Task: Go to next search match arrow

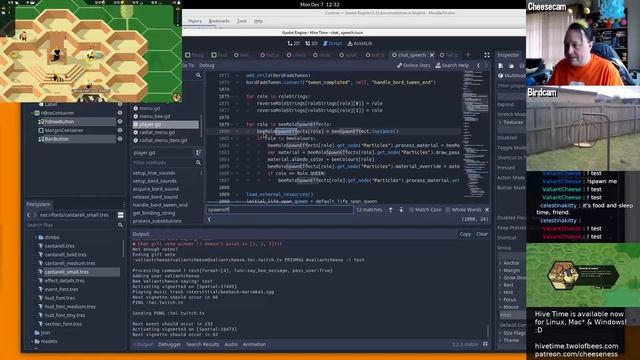Action: pos(401,210)
